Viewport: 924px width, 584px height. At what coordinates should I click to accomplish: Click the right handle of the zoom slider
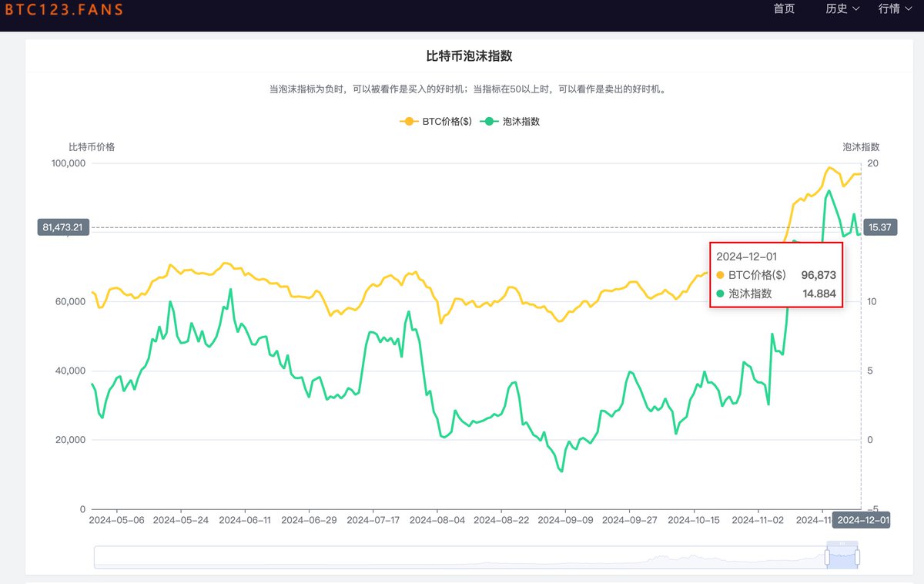857,556
